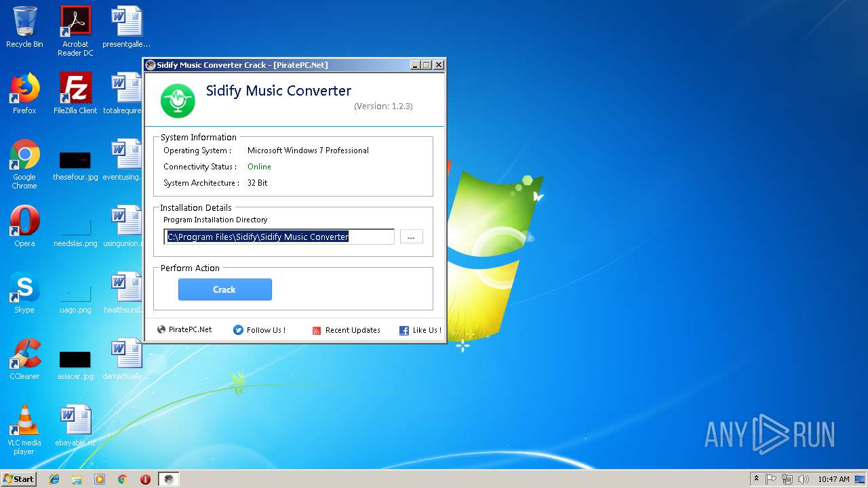The height and width of the screenshot is (488, 868).
Task: Select the Sidify crack taskbar button
Action: tap(169, 479)
